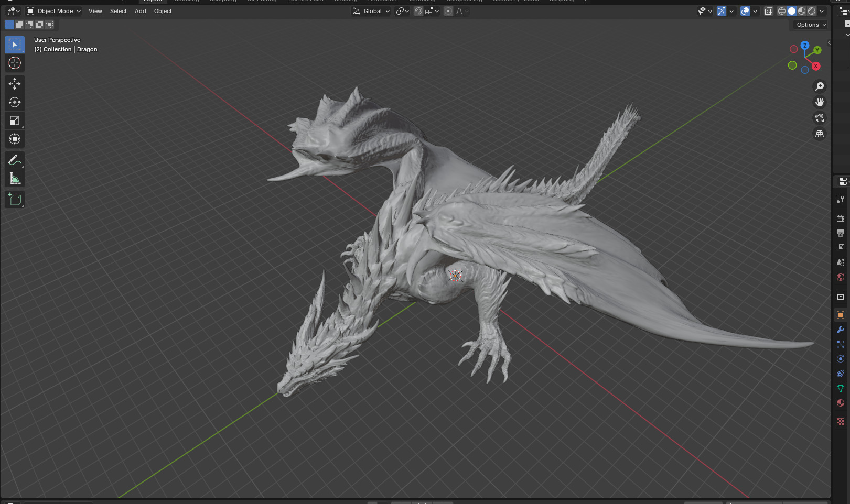Open the Collection properties tab
The width and height of the screenshot is (850, 504).
[x=841, y=296]
